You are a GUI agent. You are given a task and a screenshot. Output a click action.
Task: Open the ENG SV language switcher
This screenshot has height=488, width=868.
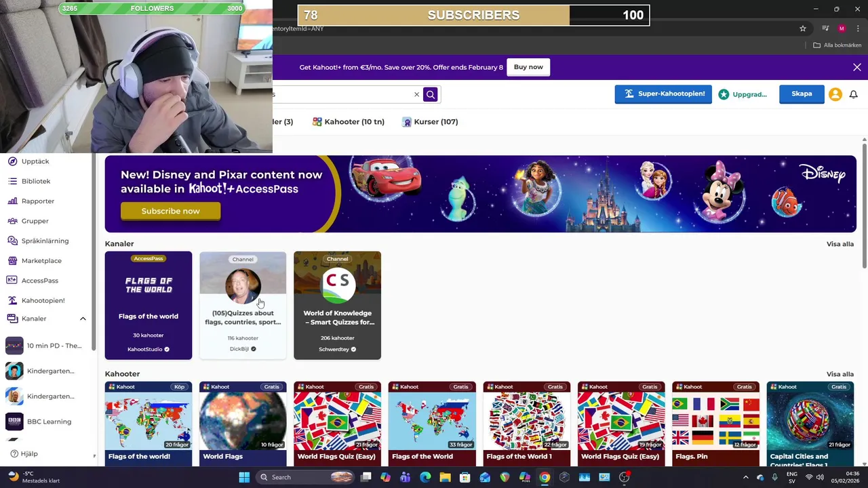(791, 477)
